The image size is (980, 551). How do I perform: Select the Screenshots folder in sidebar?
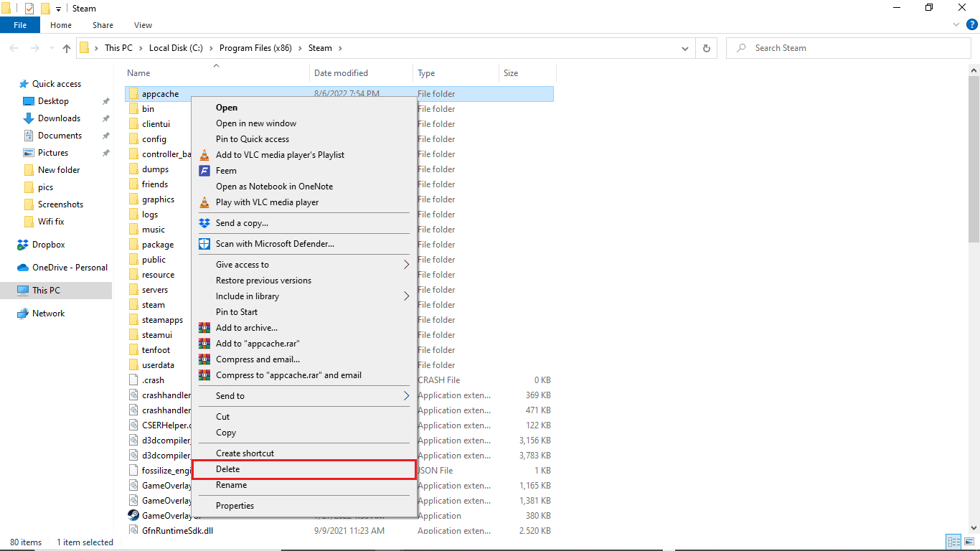click(x=61, y=204)
